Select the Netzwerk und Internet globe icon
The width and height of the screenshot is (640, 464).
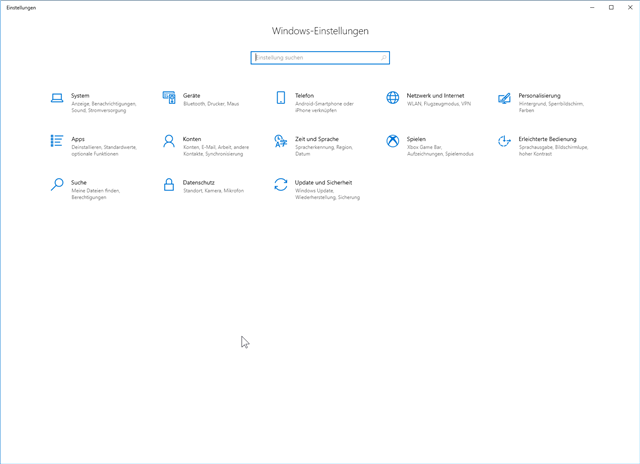click(x=393, y=98)
